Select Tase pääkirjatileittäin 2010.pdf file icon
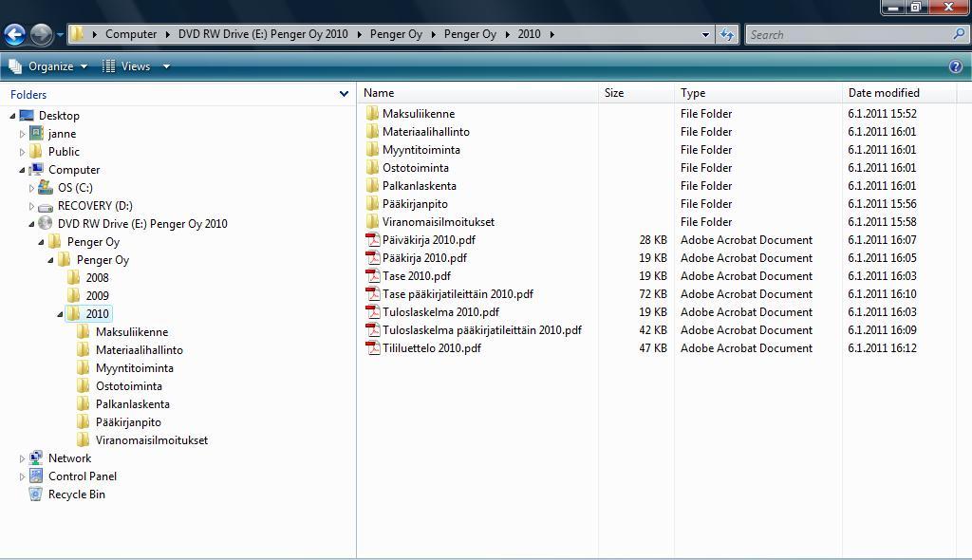This screenshot has width=972, height=560. pos(372,293)
